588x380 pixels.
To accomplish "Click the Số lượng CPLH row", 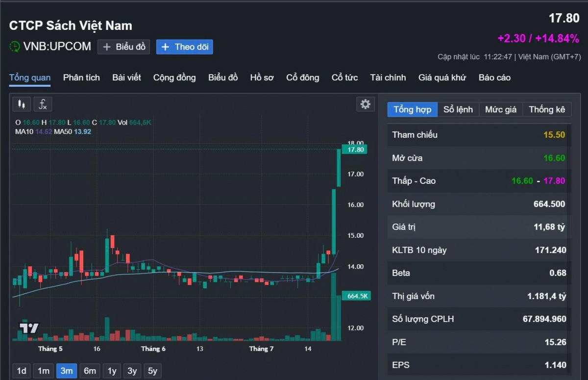I will [479, 319].
